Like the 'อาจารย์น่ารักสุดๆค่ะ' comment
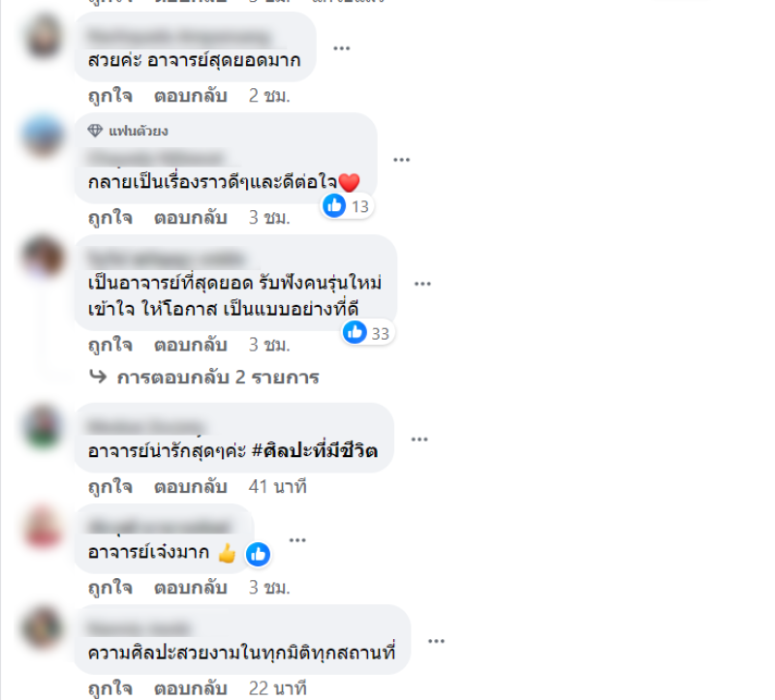775x700 pixels. (110, 487)
